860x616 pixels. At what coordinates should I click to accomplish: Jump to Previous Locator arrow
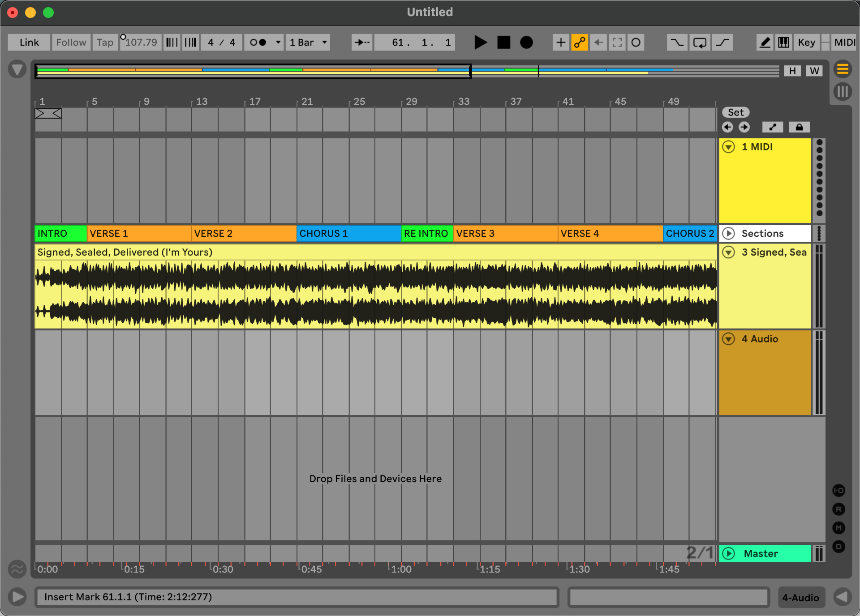727,127
